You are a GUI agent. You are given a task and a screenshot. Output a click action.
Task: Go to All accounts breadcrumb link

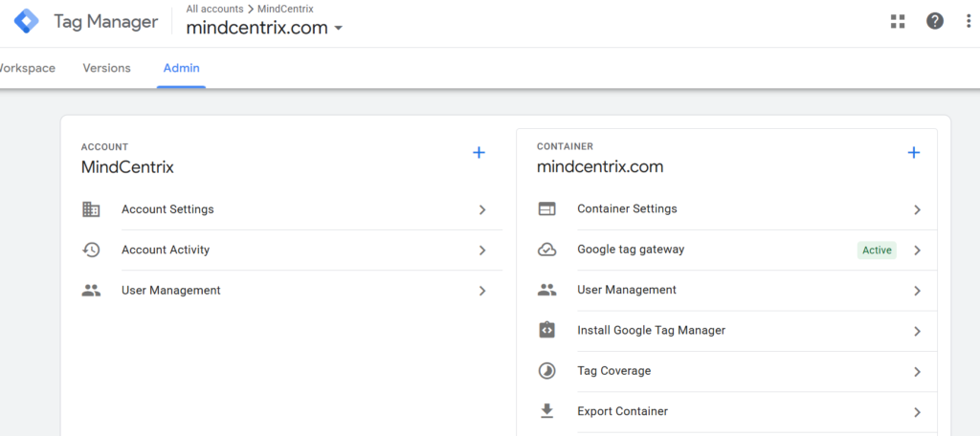pyautogui.click(x=214, y=9)
